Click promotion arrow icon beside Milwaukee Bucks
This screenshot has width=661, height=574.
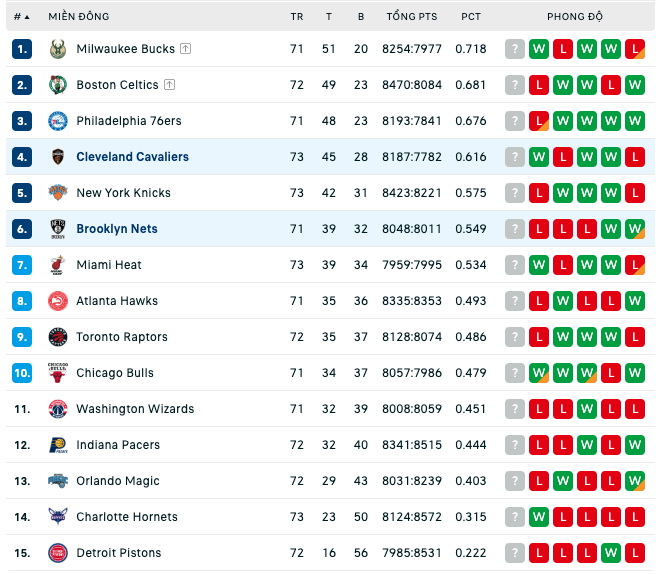tap(185, 49)
